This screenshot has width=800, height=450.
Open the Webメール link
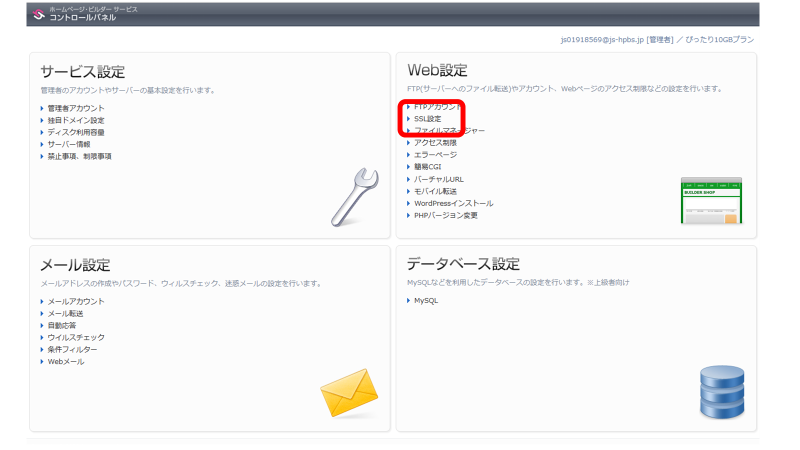pyautogui.click(x=66, y=361)
